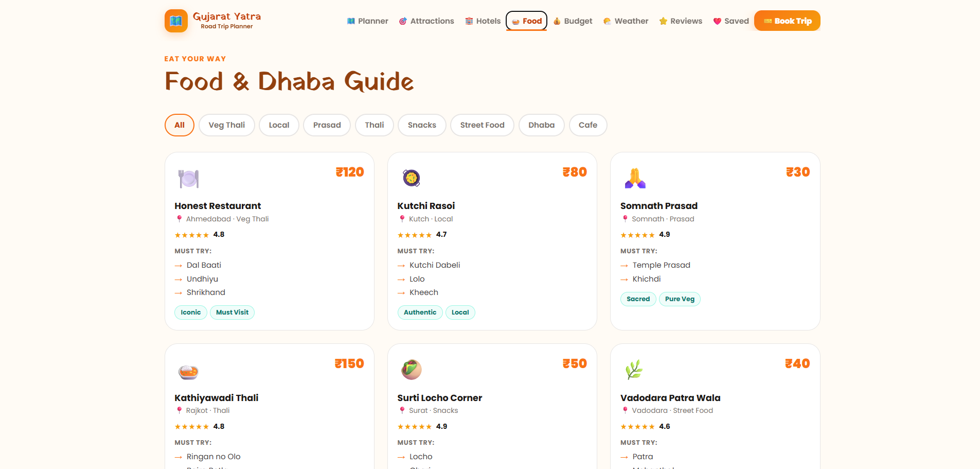Screen dimensions: 980x469
Task: Click the plate icon on Honest Restaurant card
Action: 188,178
